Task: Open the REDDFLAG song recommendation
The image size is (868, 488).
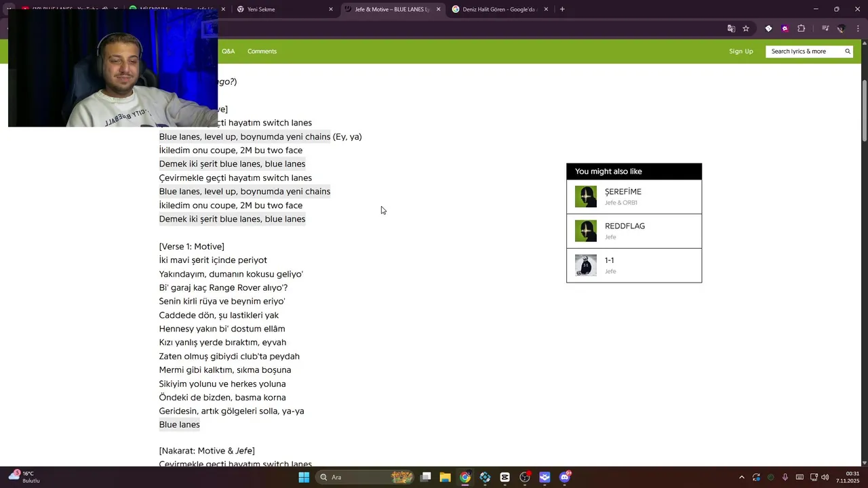Action: (x=634, y=231)
